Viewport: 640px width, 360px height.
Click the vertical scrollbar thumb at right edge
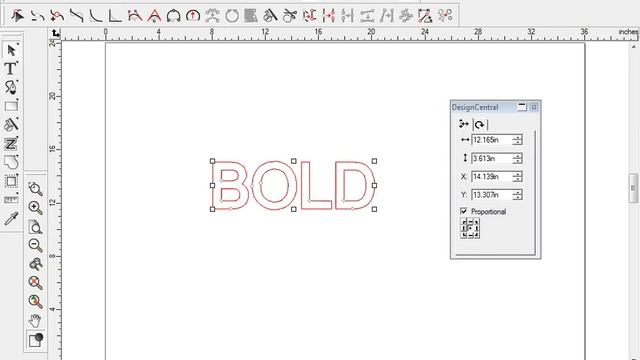(633, 188)
